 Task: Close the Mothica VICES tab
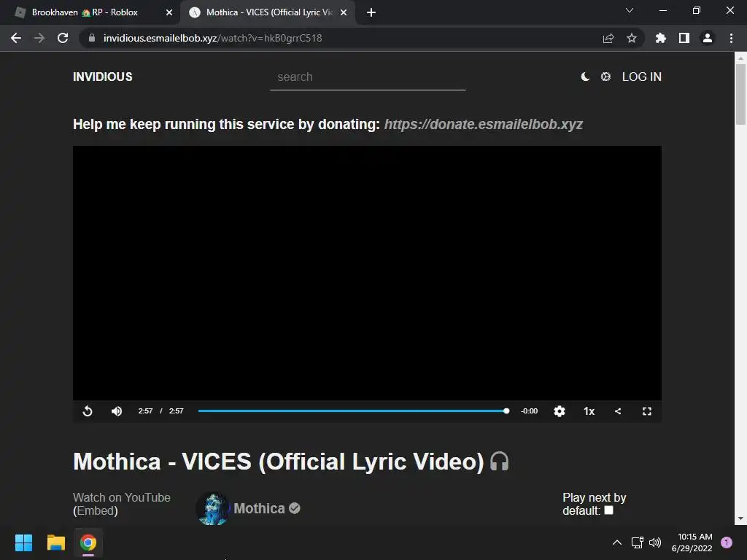(x=344, y=12)
